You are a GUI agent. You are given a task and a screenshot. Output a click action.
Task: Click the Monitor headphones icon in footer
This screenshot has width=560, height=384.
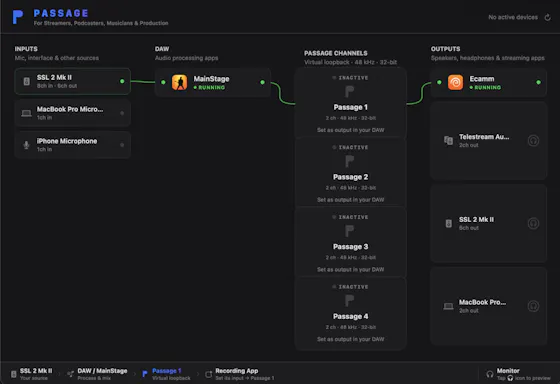pyautogui.click(x=490, y=374)
